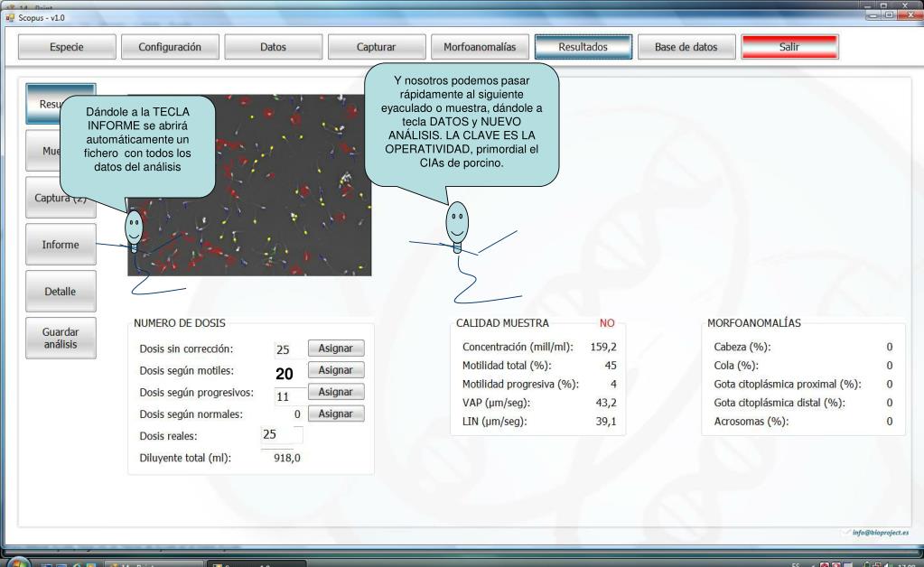Click the Windows Start orb

coord(19,562)
